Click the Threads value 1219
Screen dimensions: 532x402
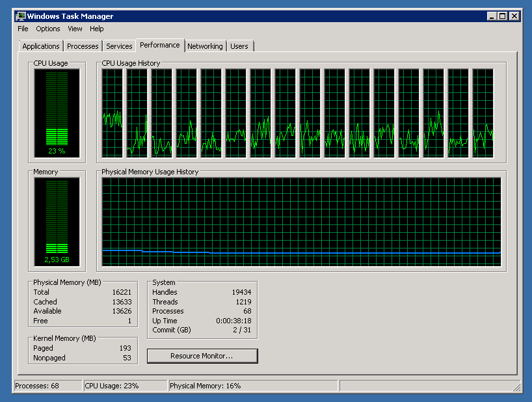coord(244,302)
